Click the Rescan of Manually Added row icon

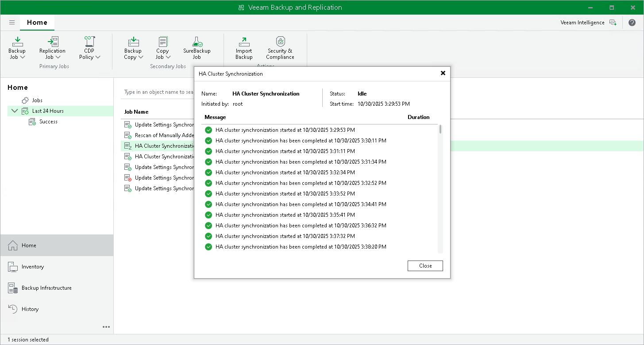pos(128,135)
